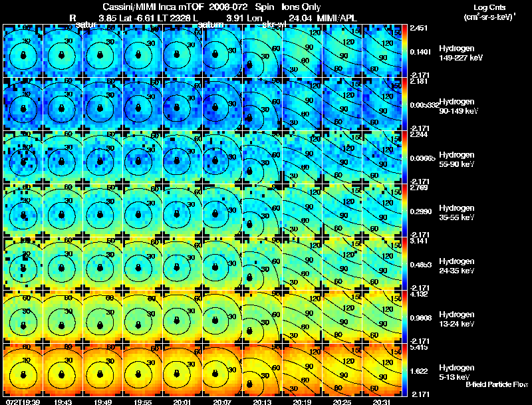The height and width of the screenshot is (405, 532).
Task: Click the color bar beside Hydrogen 55-90 keV
Action: click(404, 158)
